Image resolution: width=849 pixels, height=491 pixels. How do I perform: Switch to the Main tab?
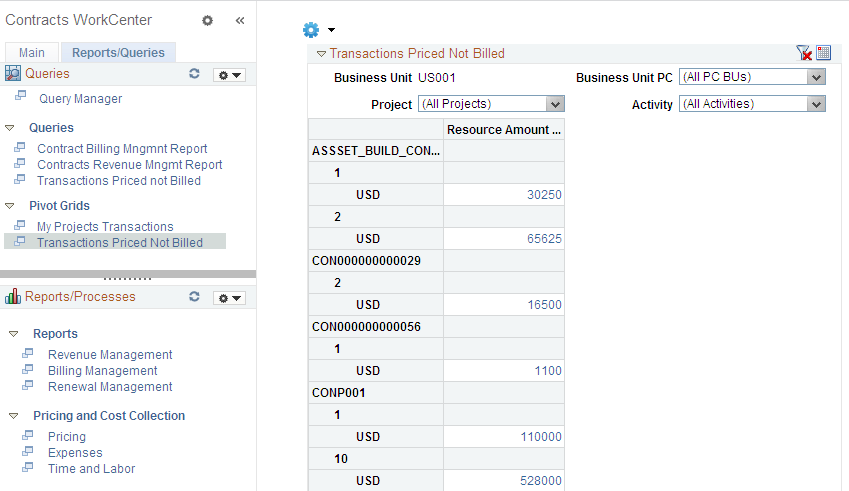point(32,53)
